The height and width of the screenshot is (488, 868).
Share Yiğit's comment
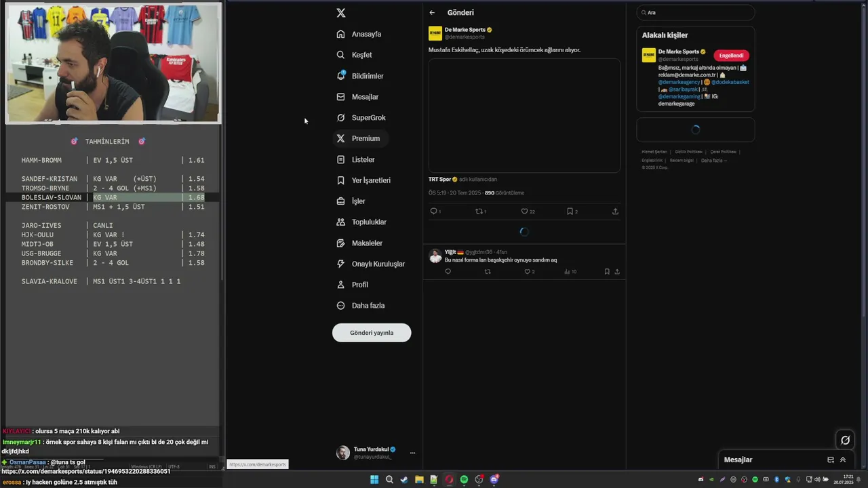[x=616, y=272]
